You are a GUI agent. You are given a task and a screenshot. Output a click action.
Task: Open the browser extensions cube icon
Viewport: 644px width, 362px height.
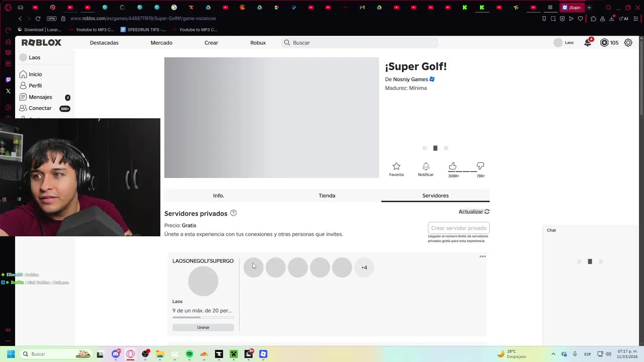click(593, 19)
